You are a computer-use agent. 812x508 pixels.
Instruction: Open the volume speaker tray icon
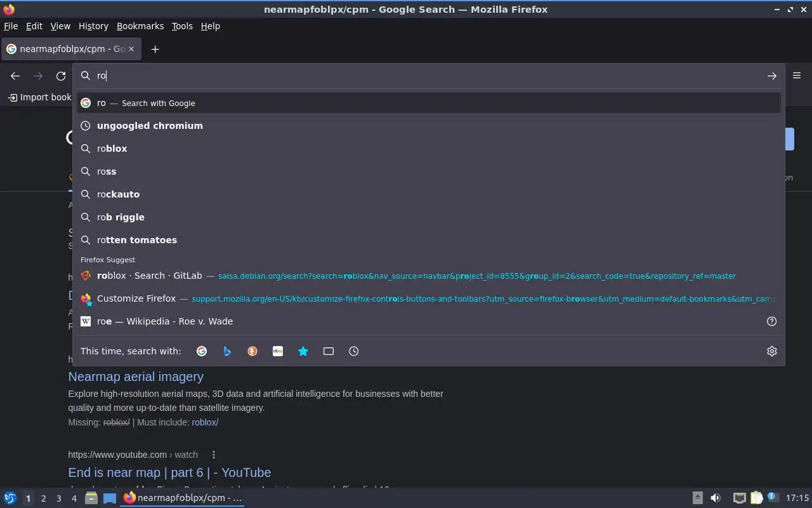(x=716, y=498)
